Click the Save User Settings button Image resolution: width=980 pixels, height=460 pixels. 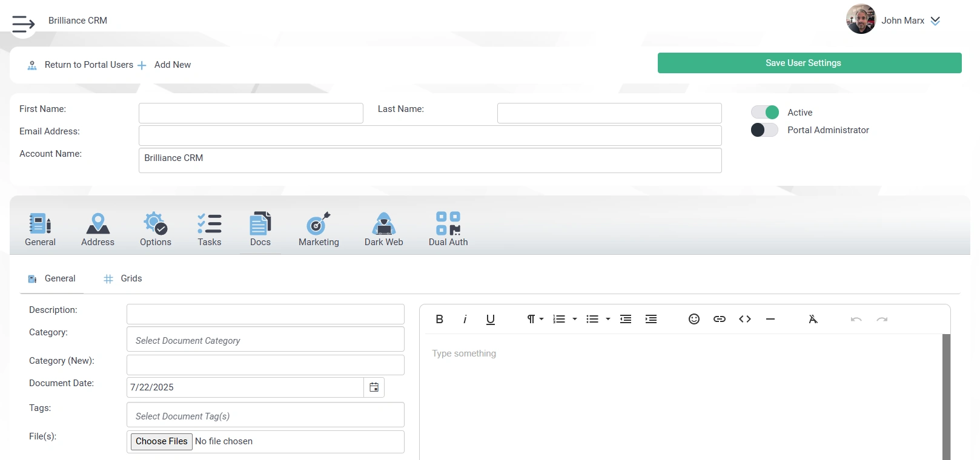click(809, 63)
